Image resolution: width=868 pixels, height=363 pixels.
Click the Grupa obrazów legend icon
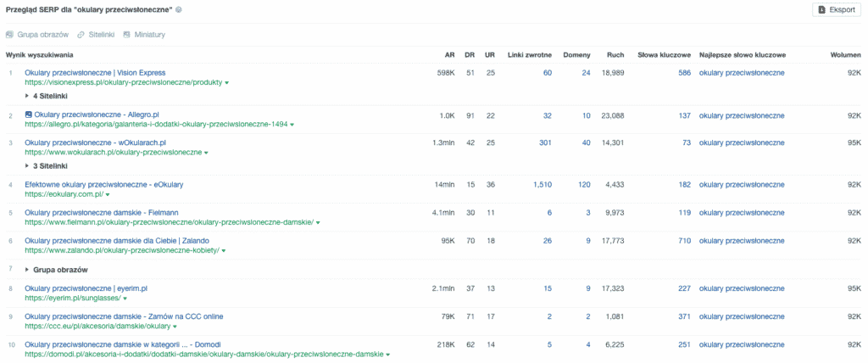(8, 35)
